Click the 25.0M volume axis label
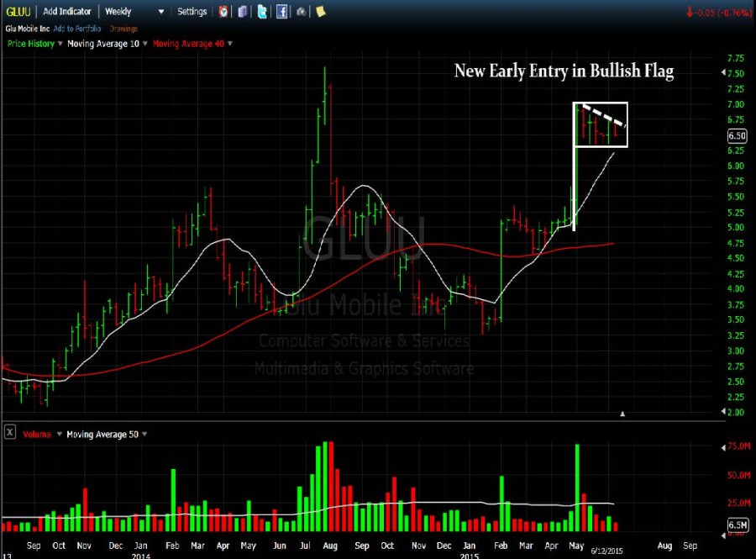This screenshot has height=559, width=756. click(738, 503)
